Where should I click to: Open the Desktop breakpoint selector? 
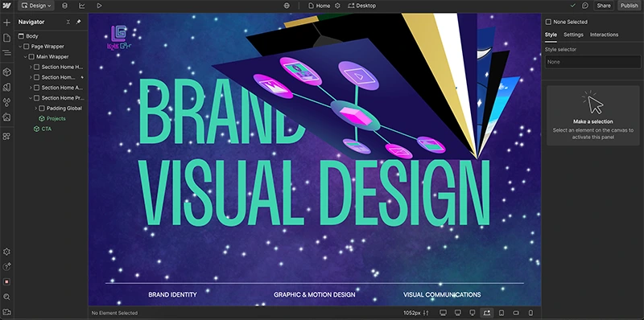pyautogui.click(x=361, y=6)
